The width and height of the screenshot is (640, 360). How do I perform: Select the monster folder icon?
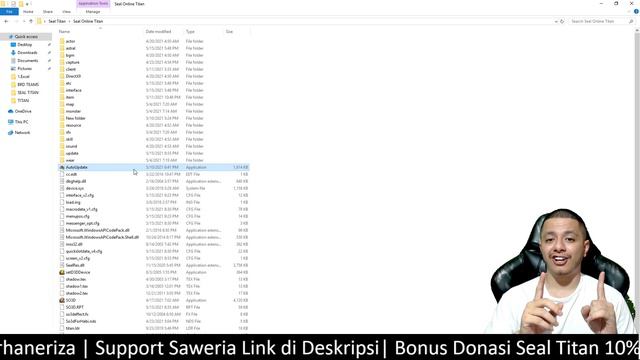click(62, 111)
